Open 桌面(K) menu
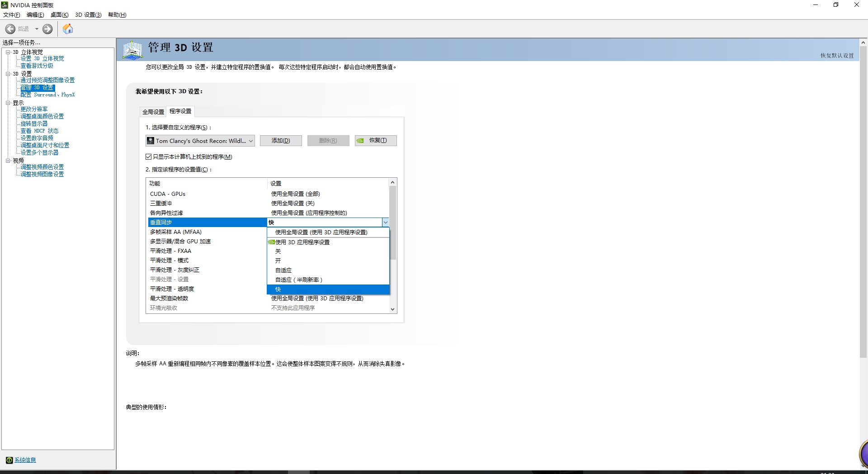 (x=59, y=15)
